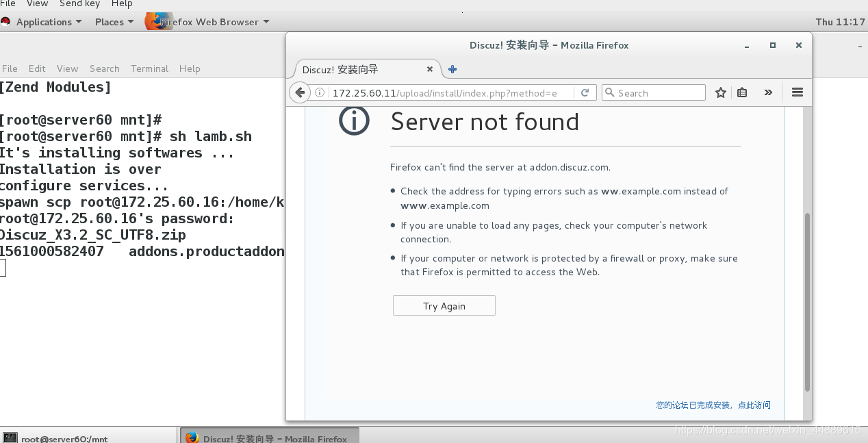
Task: Click terminal line 'sh lamb.sh'
Action: [x=211, y=136]
